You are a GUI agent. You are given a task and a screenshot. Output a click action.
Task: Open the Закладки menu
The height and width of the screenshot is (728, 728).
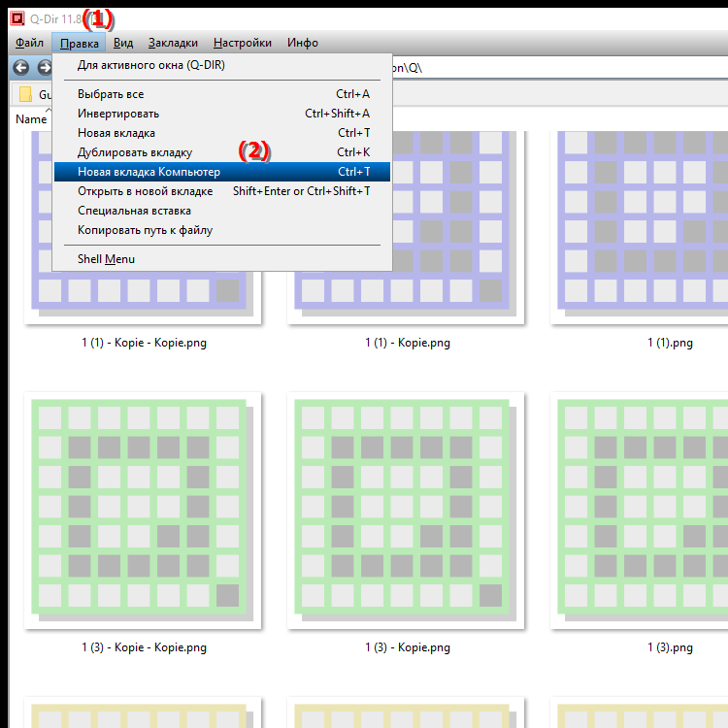173,43
